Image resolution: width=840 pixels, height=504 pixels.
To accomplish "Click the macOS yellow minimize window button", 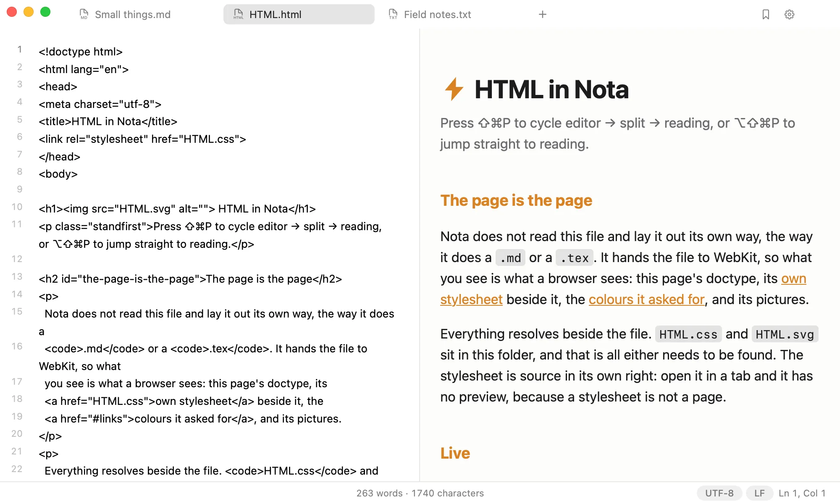I will [29, 12].
